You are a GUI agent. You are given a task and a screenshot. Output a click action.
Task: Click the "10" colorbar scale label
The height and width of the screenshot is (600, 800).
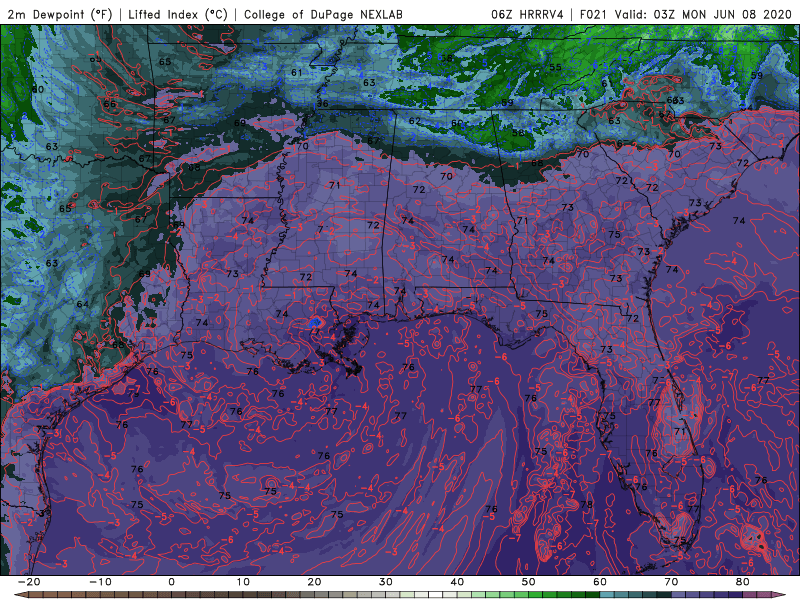click(243, 582)
